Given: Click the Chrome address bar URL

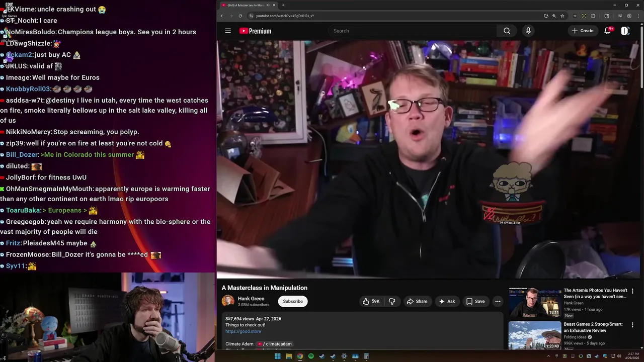Looking at the screenshot, I should tap(285, 16).
